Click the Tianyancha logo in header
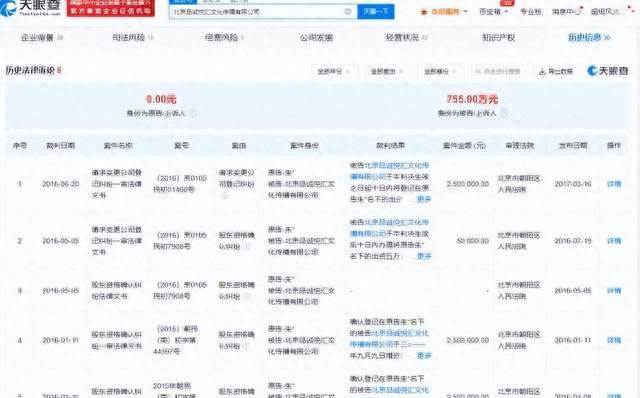 [31, 7]
